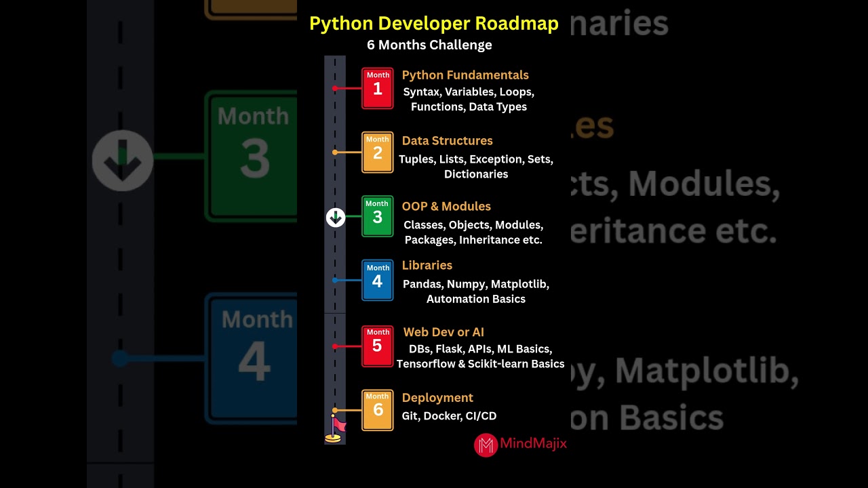Click the OOP & Modules heading

point(446,207)
